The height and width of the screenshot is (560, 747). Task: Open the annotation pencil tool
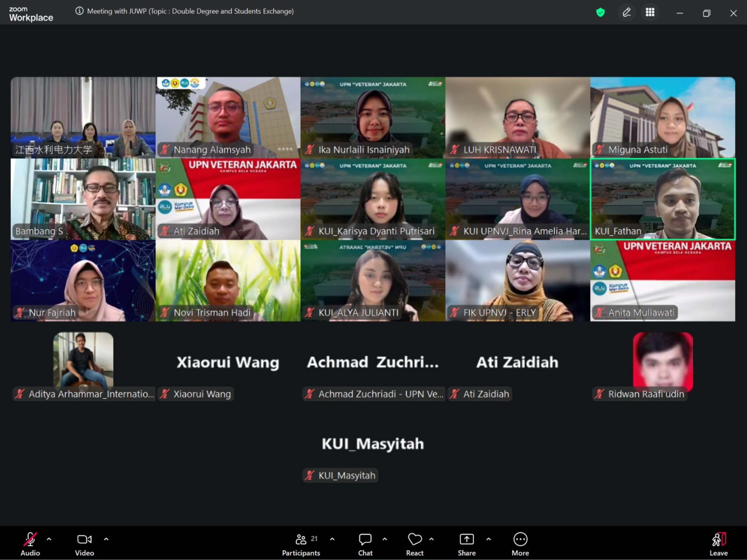[x=627, y=13]
